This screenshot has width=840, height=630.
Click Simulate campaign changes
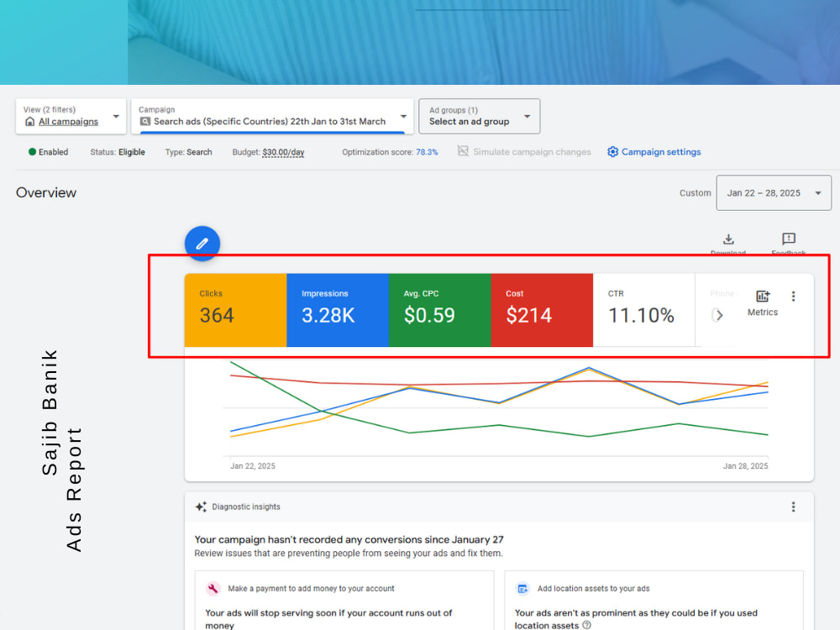pyautogui.click(x=532, y=151)
